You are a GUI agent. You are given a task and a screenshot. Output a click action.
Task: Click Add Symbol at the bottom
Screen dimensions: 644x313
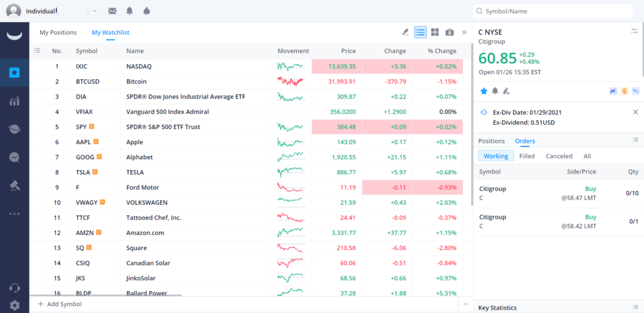click(60, 304)
